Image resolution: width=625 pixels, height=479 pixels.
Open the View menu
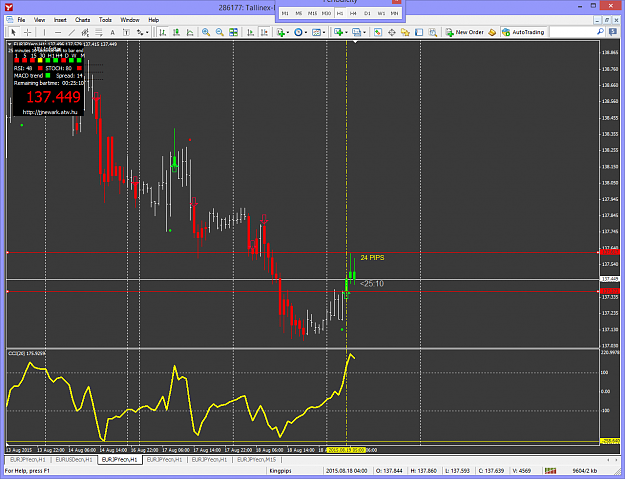39,20
